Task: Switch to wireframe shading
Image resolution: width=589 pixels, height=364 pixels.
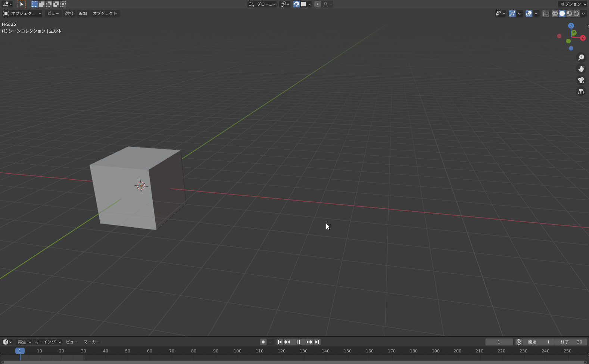Action: (x=555, y=13)
